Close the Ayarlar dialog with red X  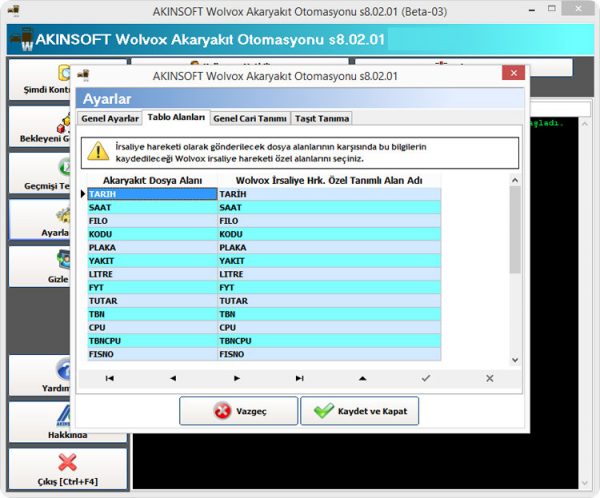[x=514, y=73]
